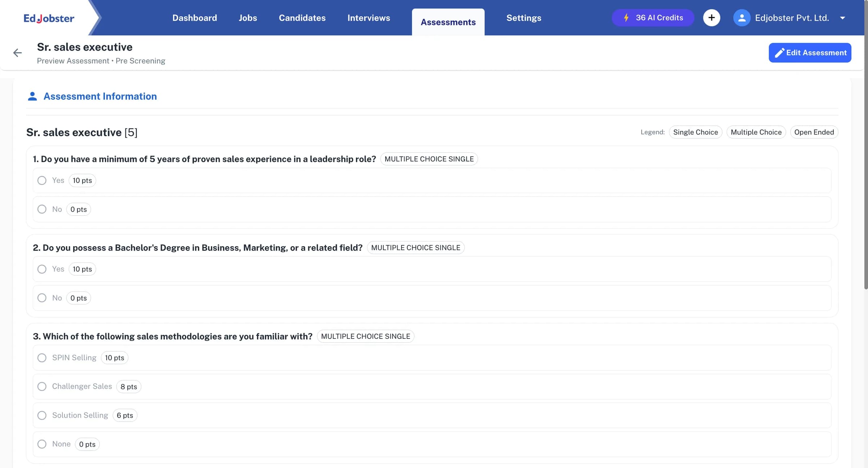
Task: Click the lightning bolt AI Credits icon
Action: [x=626, y=18]
